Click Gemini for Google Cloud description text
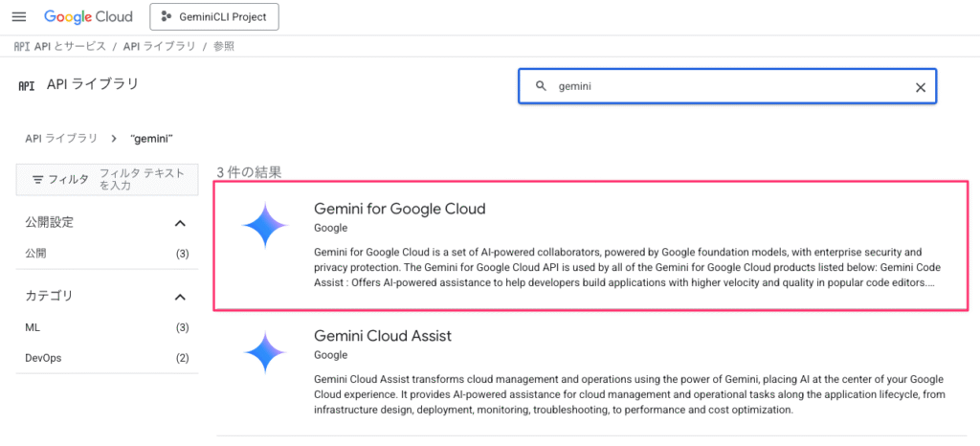Viewport: 980px width, 446px height. tap(628, 268)
